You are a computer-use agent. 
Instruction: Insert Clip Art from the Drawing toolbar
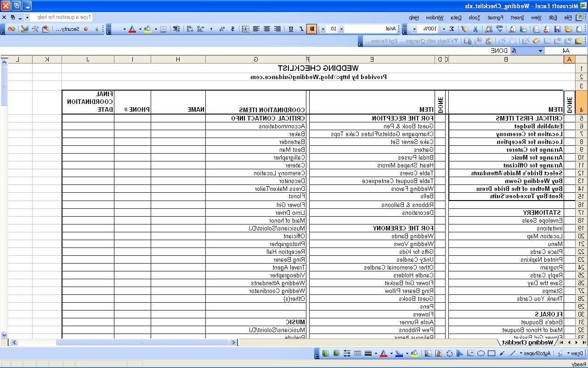[439, 353]
